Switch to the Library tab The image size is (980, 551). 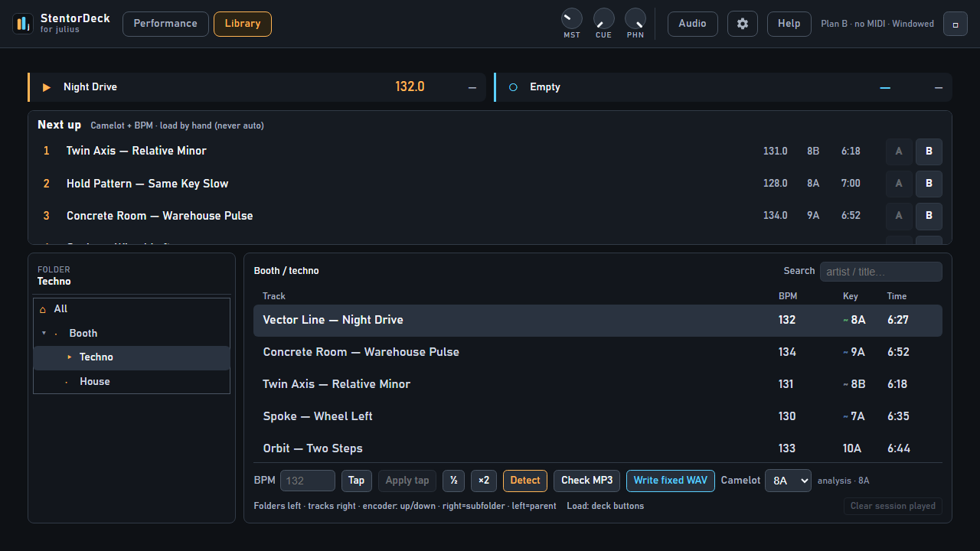243,24
